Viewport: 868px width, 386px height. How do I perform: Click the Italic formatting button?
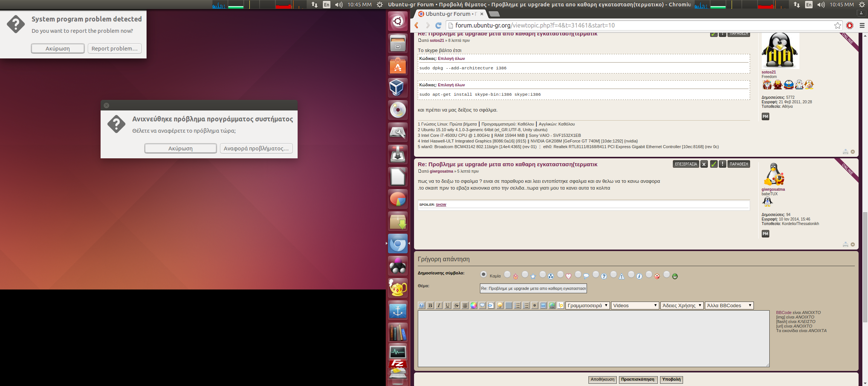pos(439,305)
